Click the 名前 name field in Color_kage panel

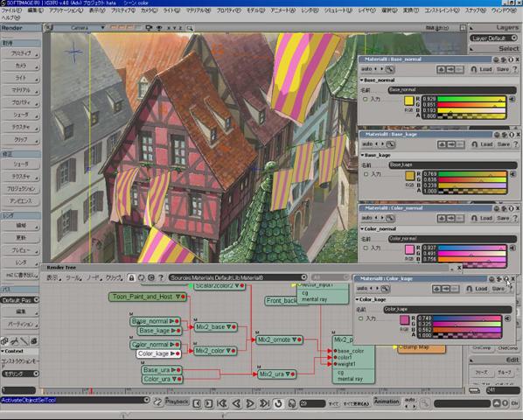click(x=448, y=309)
